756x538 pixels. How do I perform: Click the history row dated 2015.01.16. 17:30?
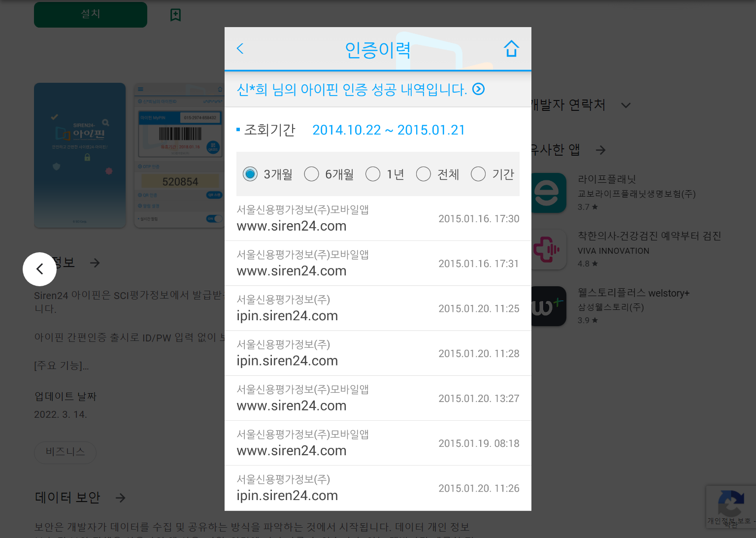(x=378, y=218)
